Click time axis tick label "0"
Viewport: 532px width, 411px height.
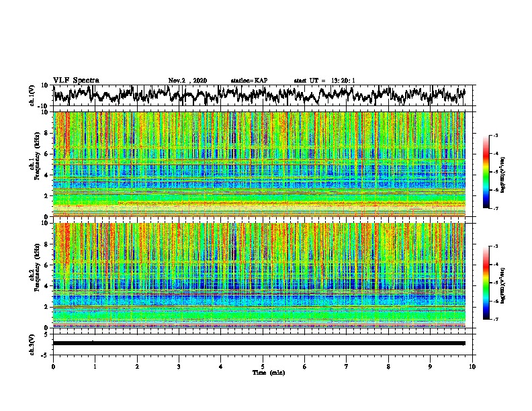tap(53, 367)
